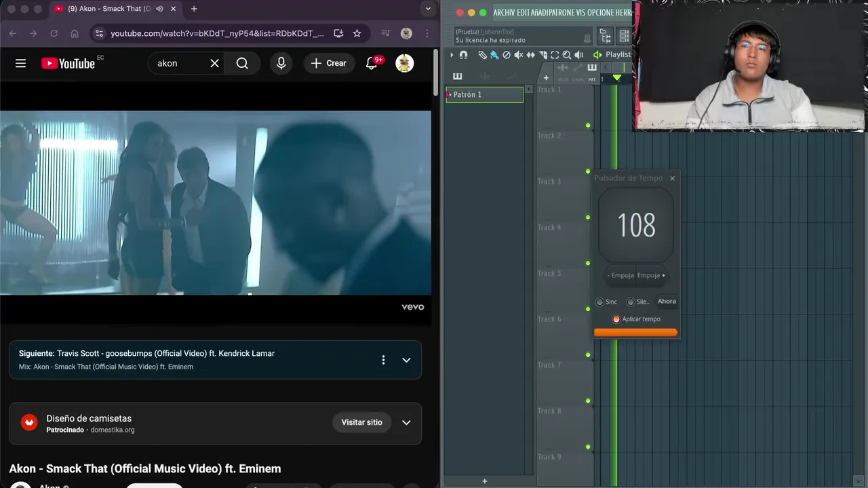Nudge tempo up with Empuja +
This screenshot has width=868, height=488.
tap(651, 275)
